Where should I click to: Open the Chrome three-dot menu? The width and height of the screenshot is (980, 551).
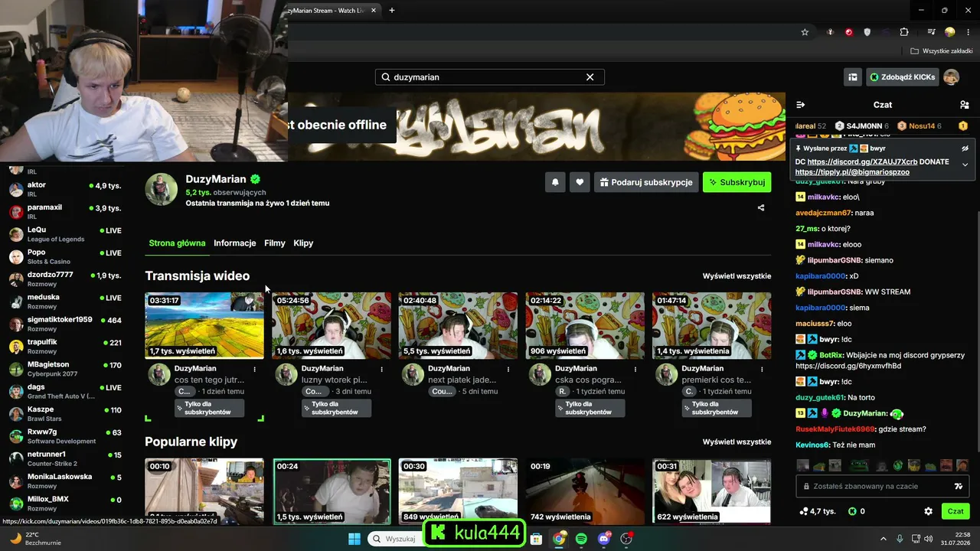(969, 32)
